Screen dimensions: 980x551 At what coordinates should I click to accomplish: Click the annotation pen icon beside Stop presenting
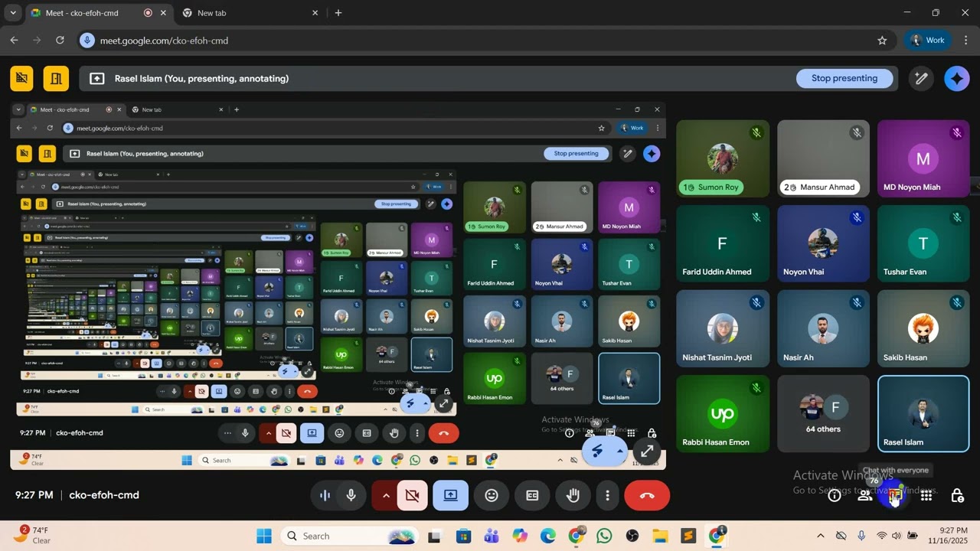pyautogui.click(x=922, y=78)
